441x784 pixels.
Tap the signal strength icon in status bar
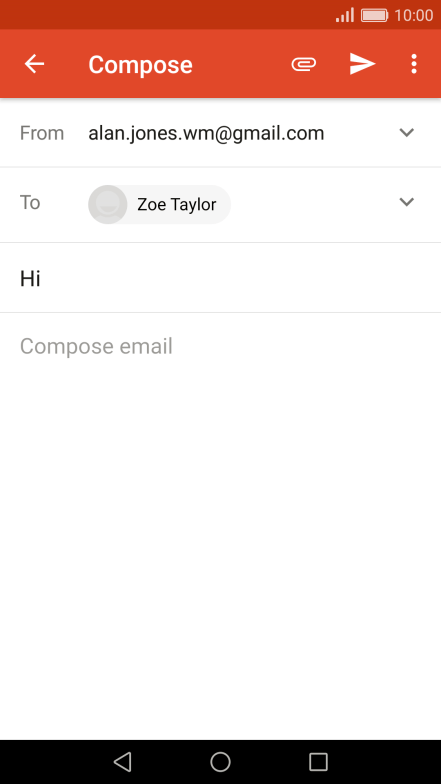point(345,15)
